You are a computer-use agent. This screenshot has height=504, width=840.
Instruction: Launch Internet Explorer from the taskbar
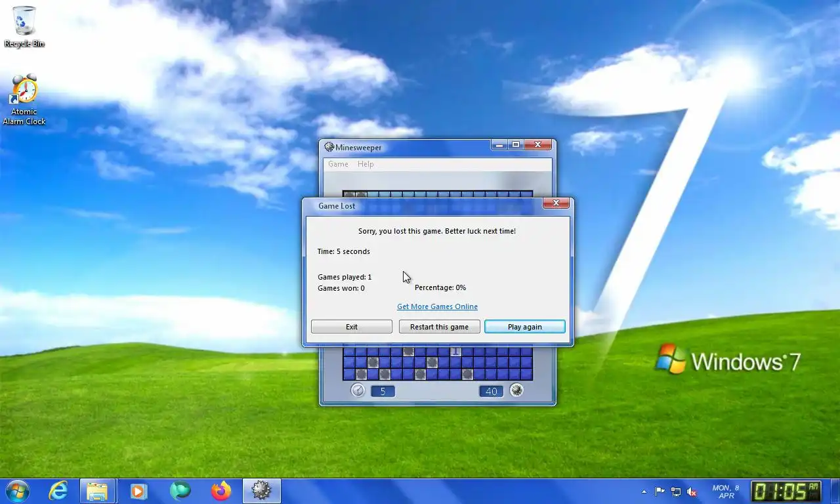pyautogui.click(x=58, y=490)
